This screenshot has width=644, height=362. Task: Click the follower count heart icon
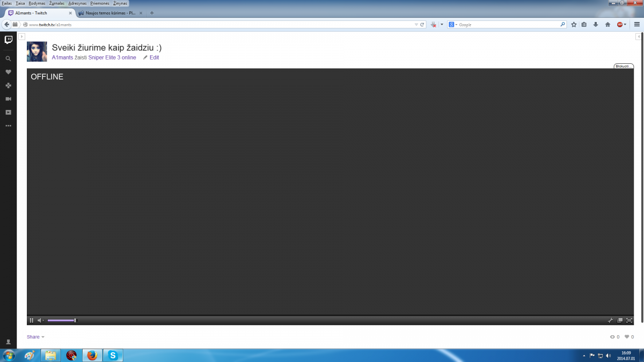626,337
